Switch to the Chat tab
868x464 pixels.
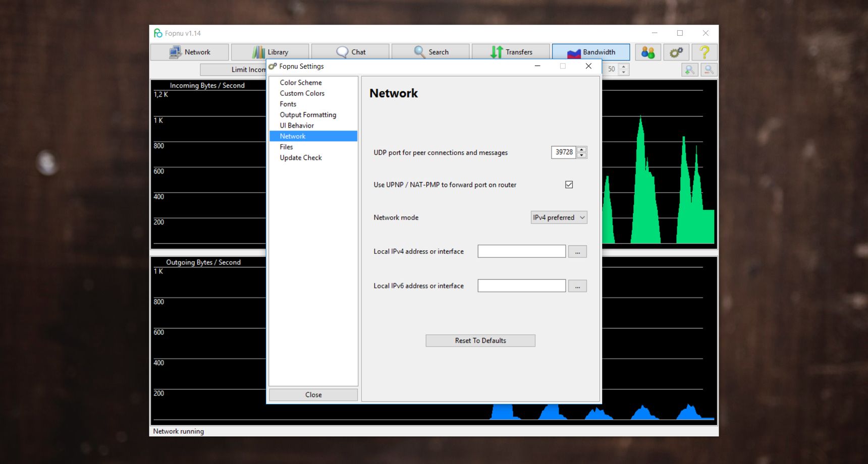coord(350,52)
